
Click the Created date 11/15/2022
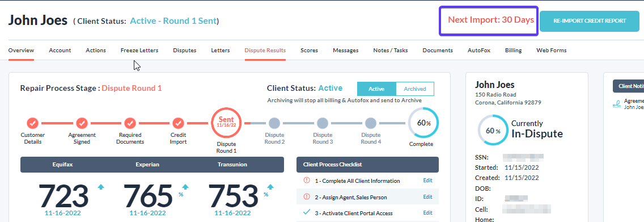pyautogui.click(x=522, y=178)
